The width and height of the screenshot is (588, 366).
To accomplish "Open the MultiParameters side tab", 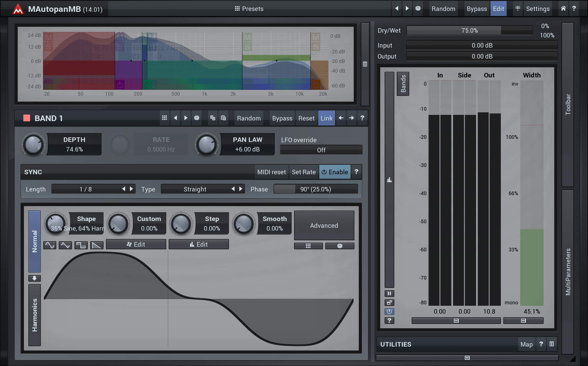I will (x=568, y=272).
